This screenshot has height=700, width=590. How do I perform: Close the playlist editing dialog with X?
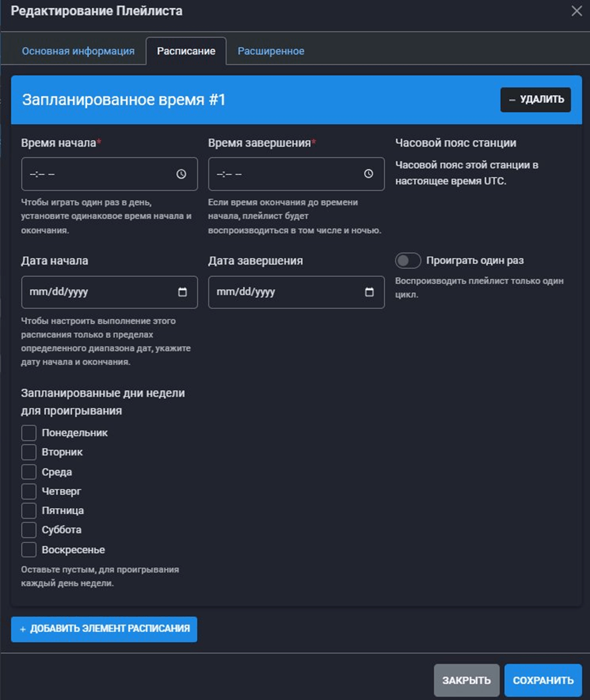pyautogui.click(x=577, y=11)
